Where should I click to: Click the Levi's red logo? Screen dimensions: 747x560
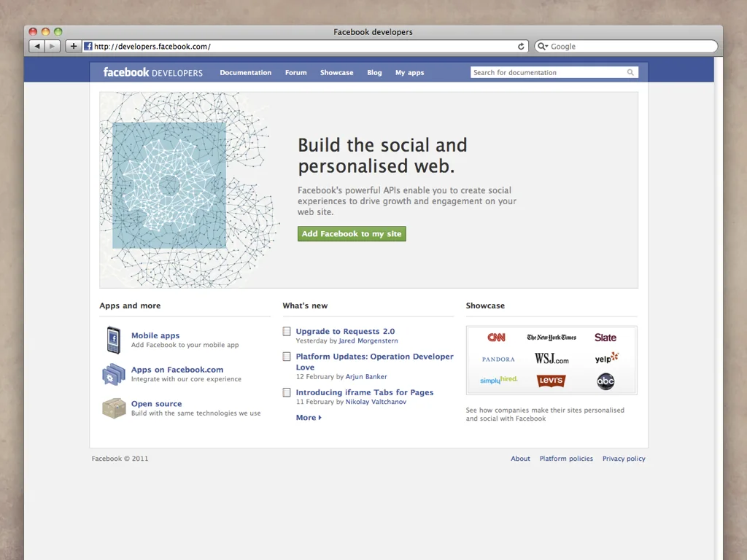(551, 381)
